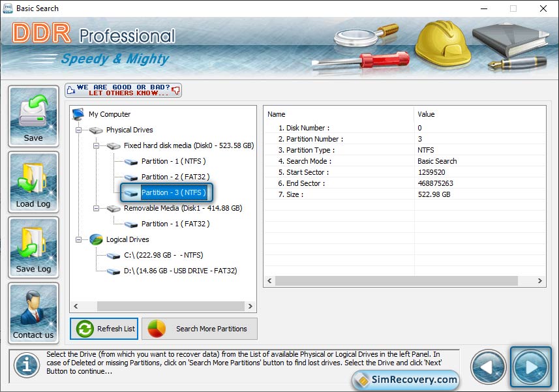Screen dimensions: 559x392
Task: Collapse the Removable Media node
Action: tap(96, 209)
